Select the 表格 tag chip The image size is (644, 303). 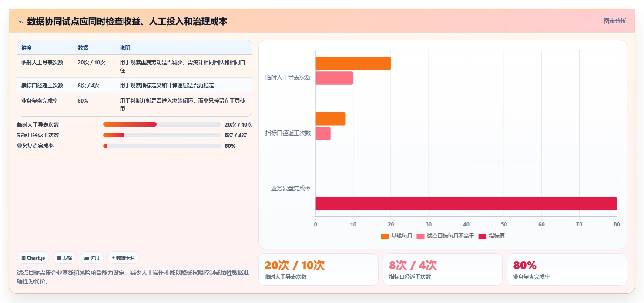tap(64, 258)
